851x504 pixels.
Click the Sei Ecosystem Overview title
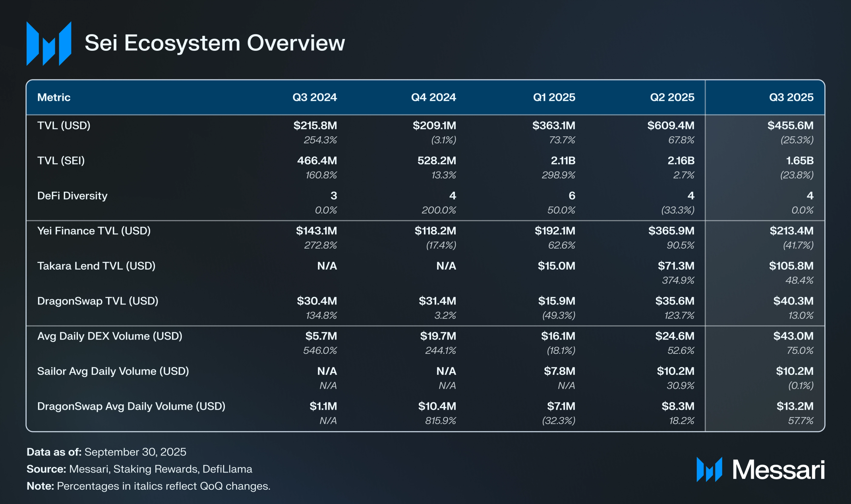pos(215,43)
